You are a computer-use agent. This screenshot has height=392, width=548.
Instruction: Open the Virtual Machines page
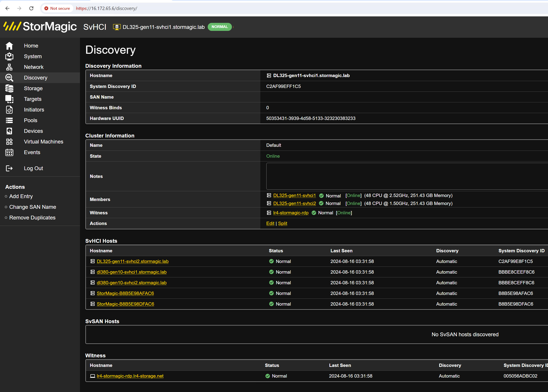(44, 141)
